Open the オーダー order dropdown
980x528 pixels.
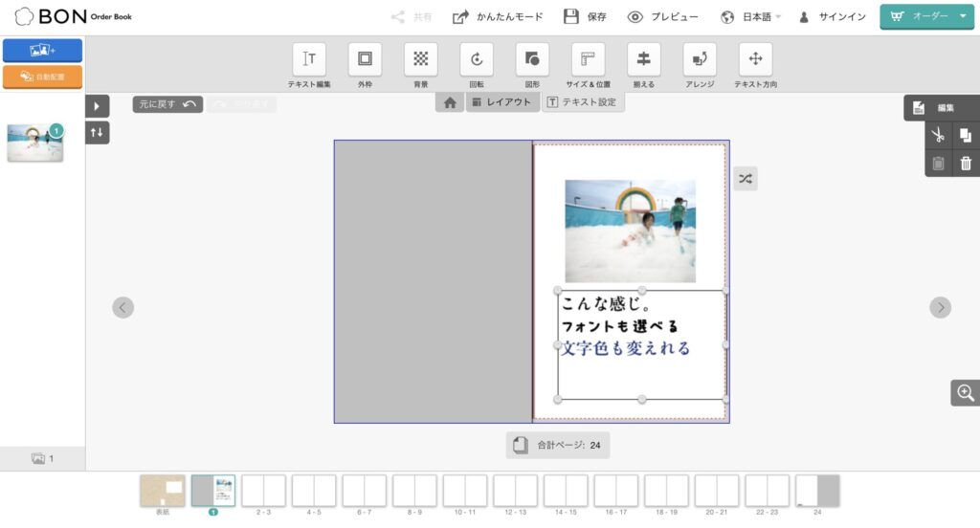coord(926,16)
